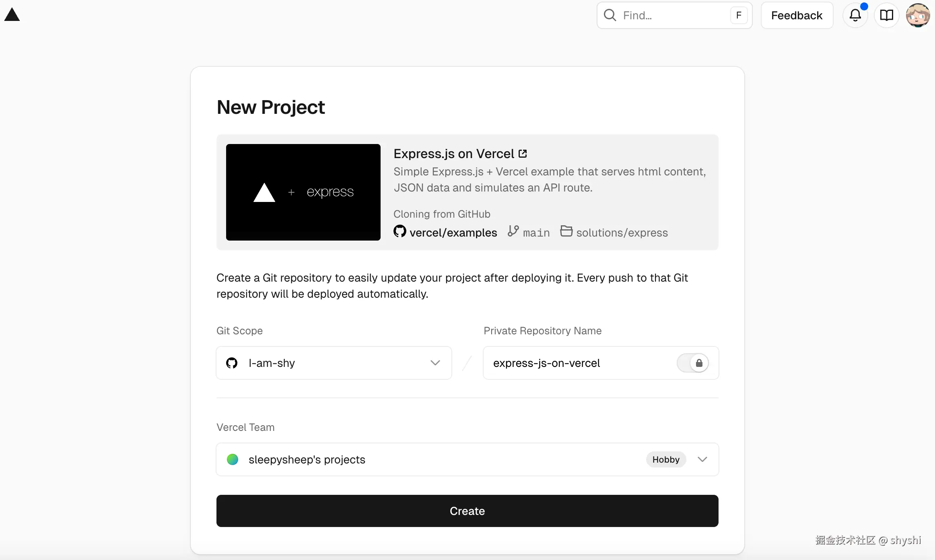The width and height of the screenshot is (935, 560).
Task: Click the profile avatar
Action: click(918, 15)
